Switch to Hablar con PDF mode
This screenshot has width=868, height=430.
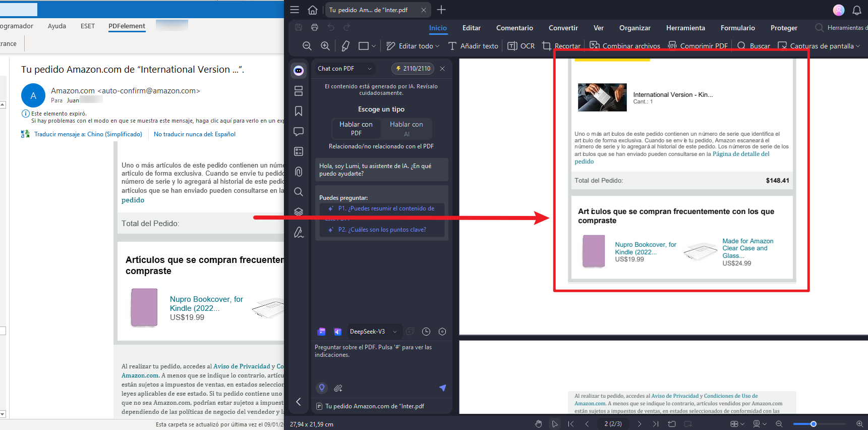click(x=356, y=129)
